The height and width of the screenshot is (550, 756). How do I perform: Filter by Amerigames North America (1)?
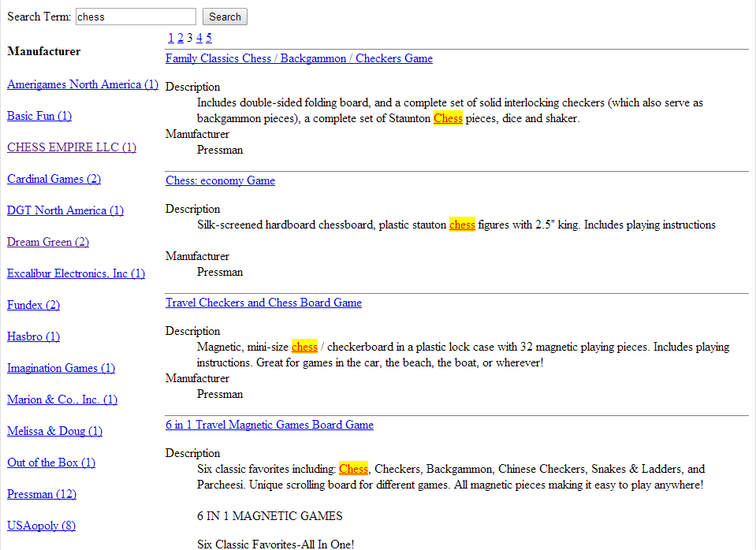click(83, 84)
